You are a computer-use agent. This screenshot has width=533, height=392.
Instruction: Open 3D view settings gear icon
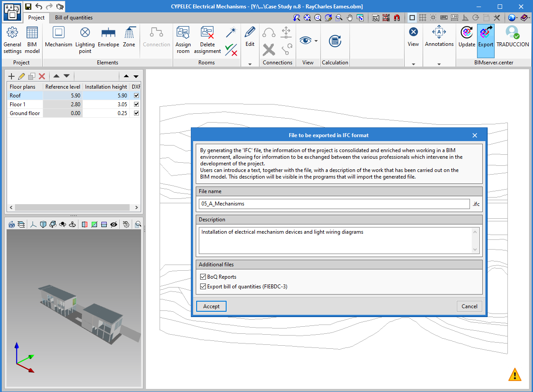(126, 224)
